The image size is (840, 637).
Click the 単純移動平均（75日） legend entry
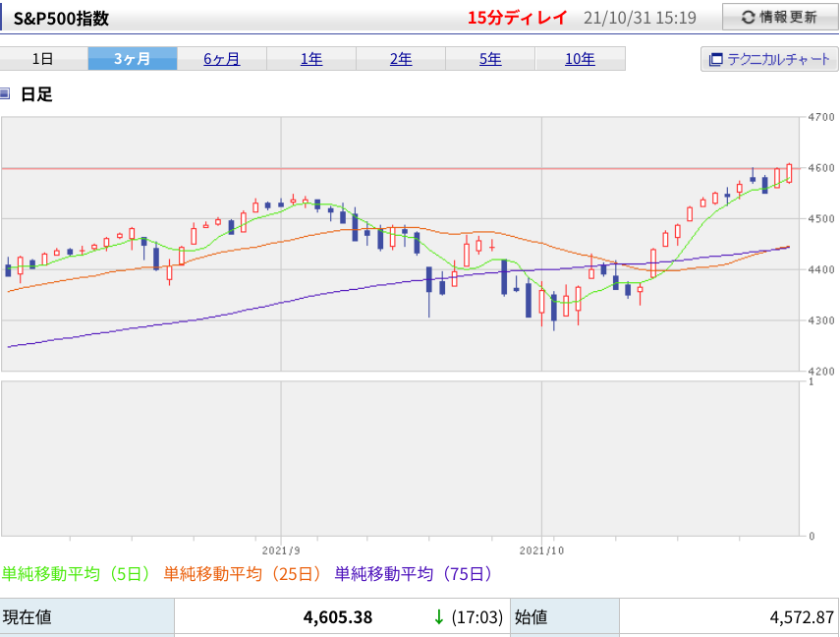coord(415,574)
